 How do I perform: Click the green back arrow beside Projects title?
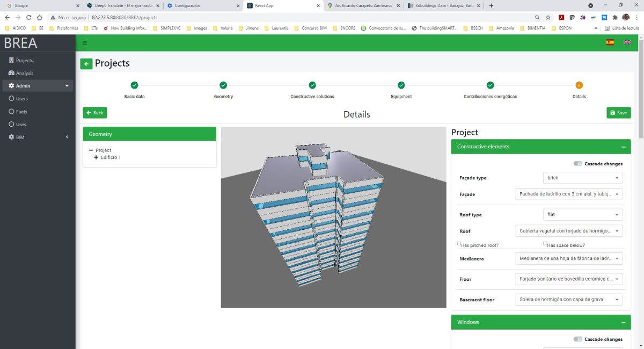86,64
